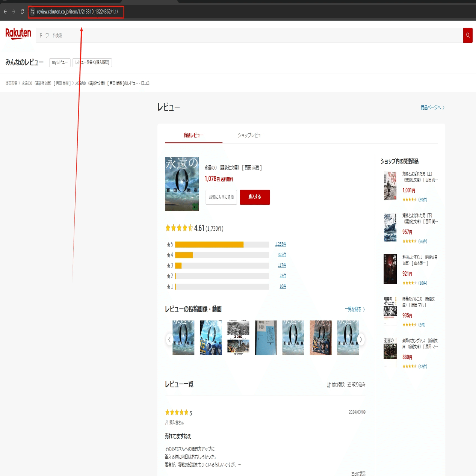Click 利休にたずねよ cover thumbnail
Screen dimensions: 476x476
pos(390,269)
